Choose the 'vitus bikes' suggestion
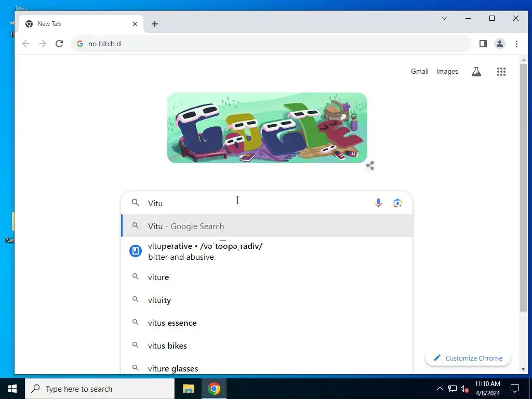The image size is (532, 399). [267, 345]
